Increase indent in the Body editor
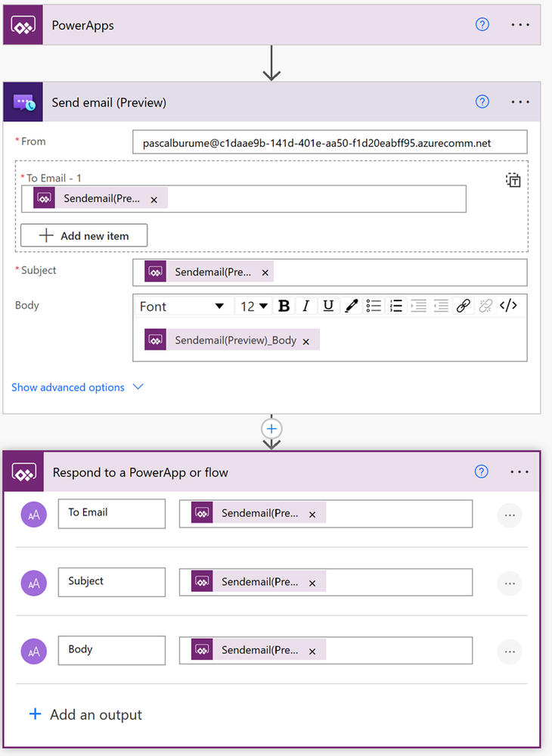The height and width of the screenshot is (756, 552). click(x=418, y=306)
